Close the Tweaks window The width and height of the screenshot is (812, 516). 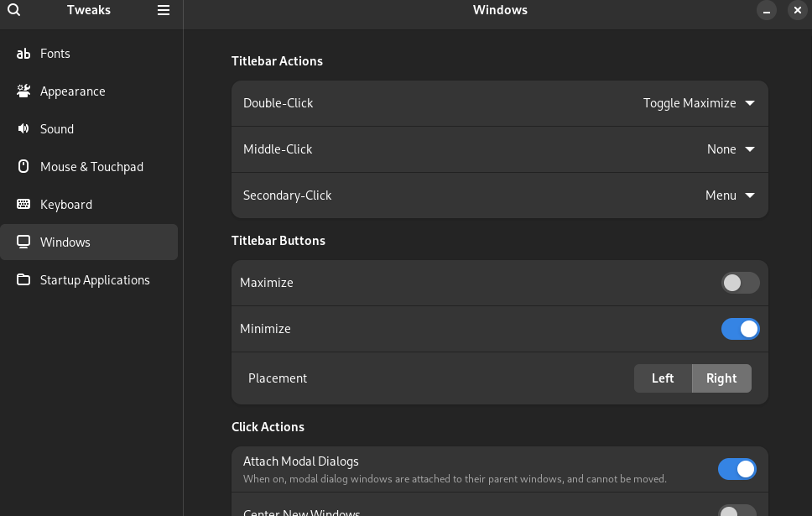798,10
